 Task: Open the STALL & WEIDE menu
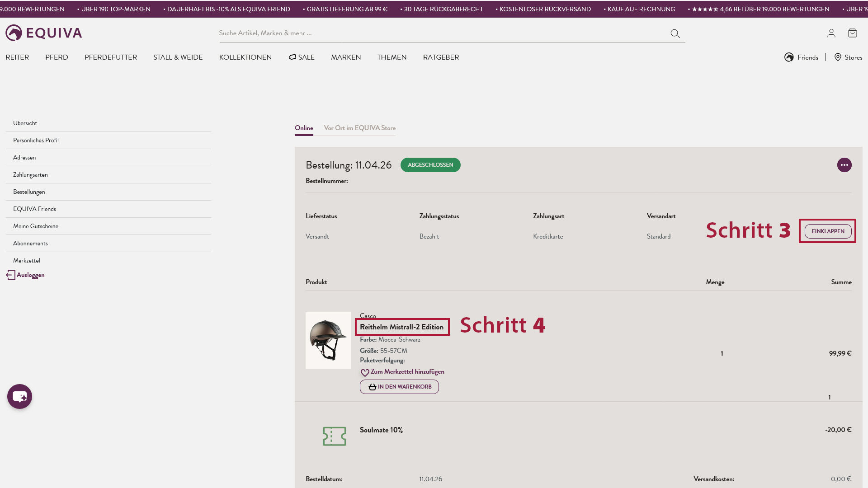(178, 57)
